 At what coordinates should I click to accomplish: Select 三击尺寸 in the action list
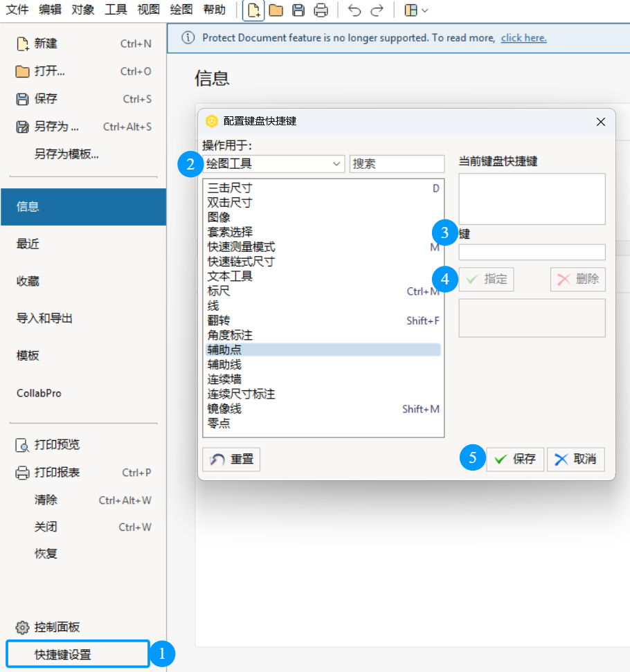(323, 188)
